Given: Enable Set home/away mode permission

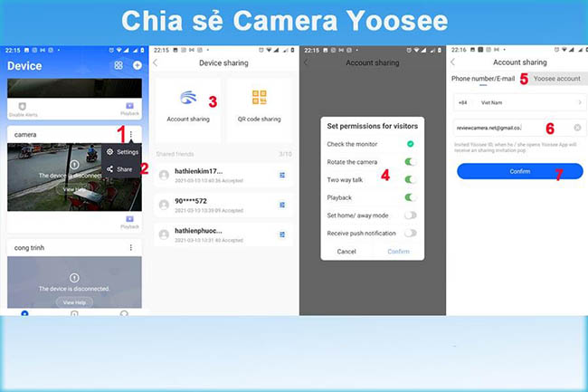Looking at the screenshot, I should [x=411, y=215].
